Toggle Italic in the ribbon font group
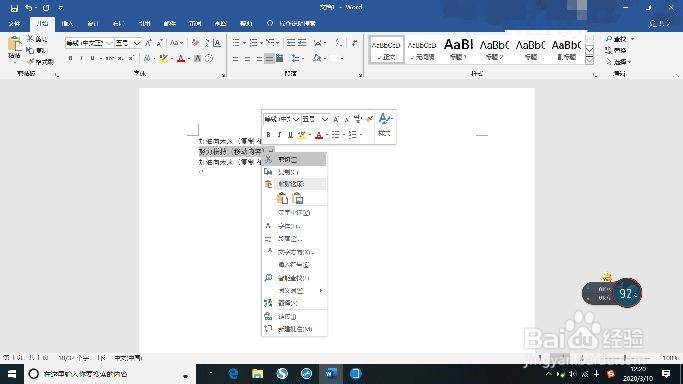 coord(81,58)
